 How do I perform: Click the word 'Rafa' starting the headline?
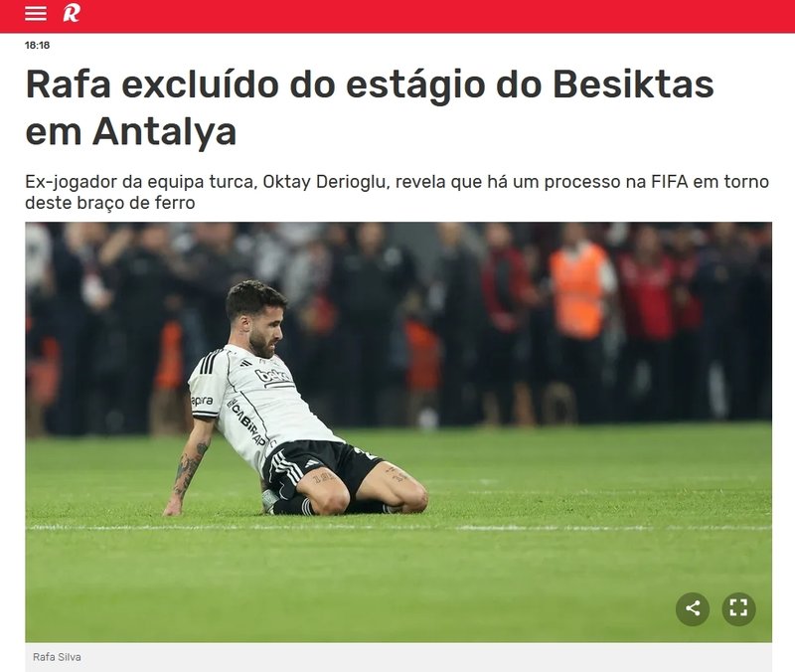(68, 84)
